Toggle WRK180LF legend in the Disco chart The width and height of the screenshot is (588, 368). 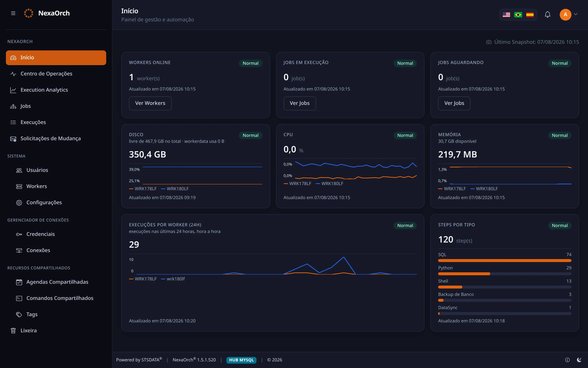pyautogui.click(x=175, y=189)
